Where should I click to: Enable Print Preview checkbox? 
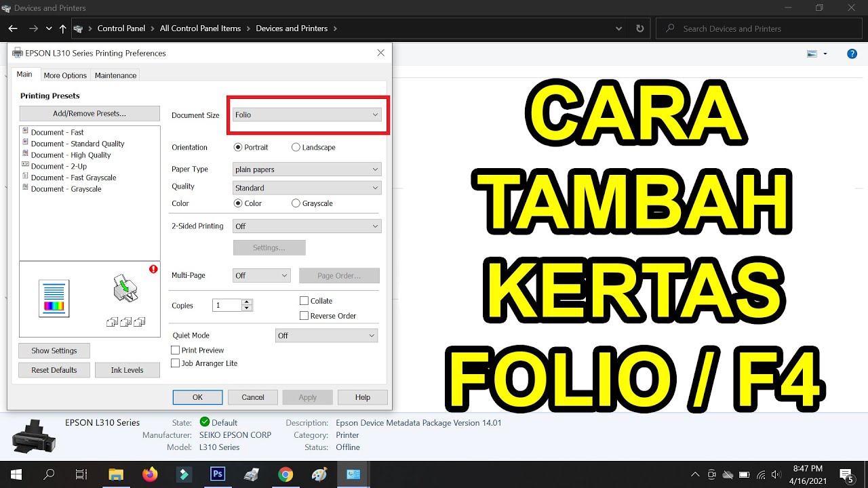point(176,350)
